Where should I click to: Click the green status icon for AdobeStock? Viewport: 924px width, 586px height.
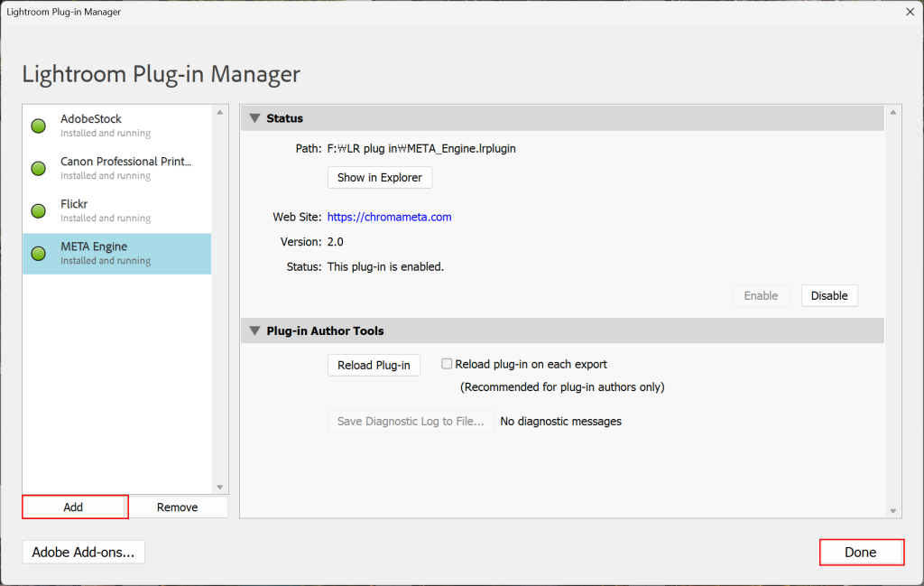39,126
